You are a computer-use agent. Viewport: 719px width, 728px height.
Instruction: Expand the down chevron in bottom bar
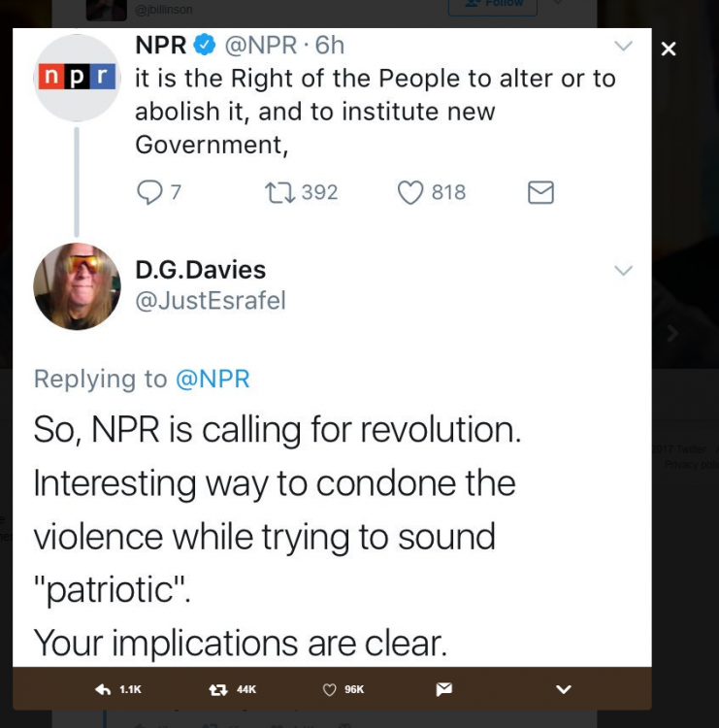[x=564, y=689]
